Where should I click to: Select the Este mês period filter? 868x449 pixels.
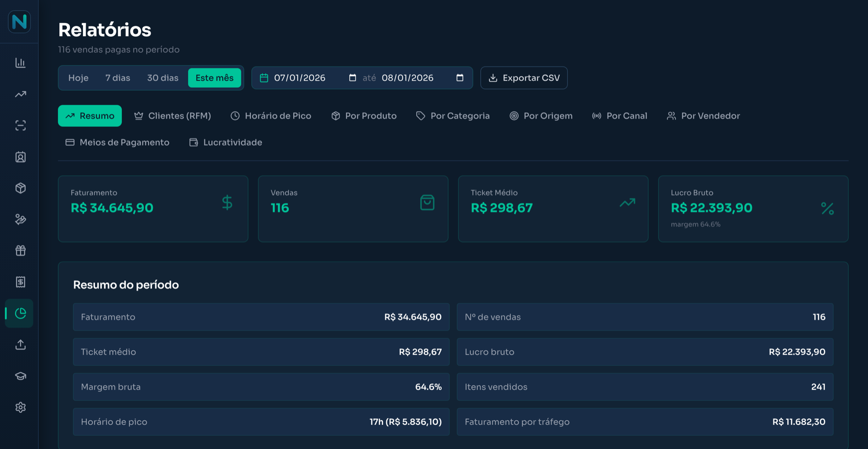pos(215,78)
